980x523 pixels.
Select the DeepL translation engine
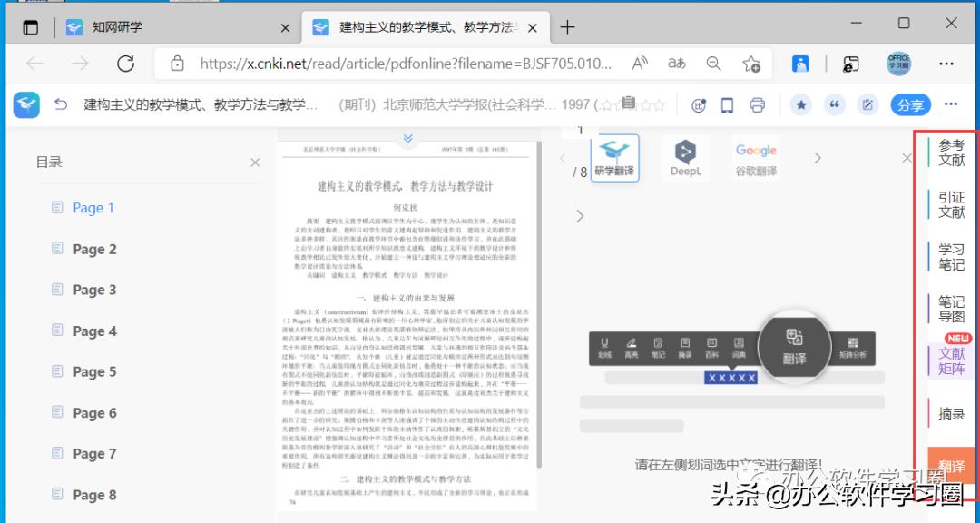coord(686,156)
